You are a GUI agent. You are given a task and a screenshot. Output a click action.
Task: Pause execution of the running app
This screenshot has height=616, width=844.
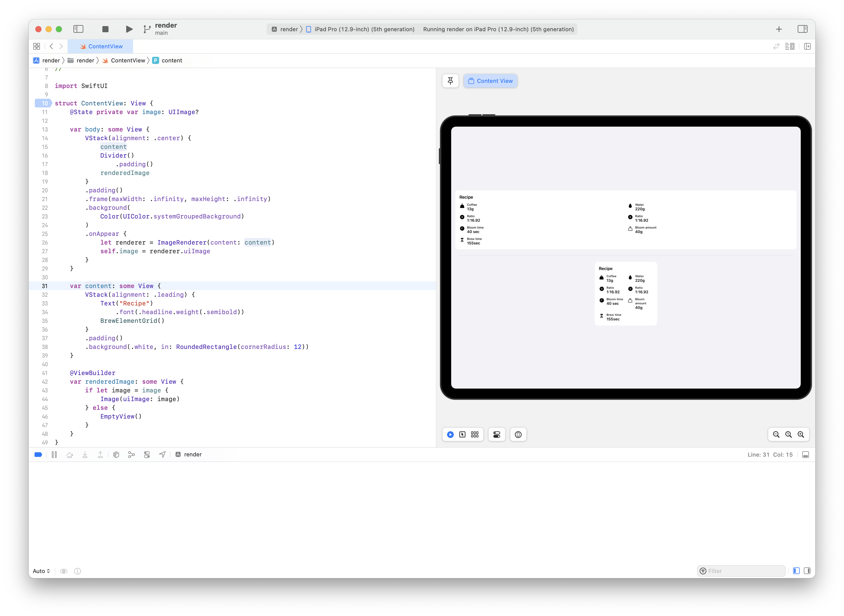[x=54, y=455]
